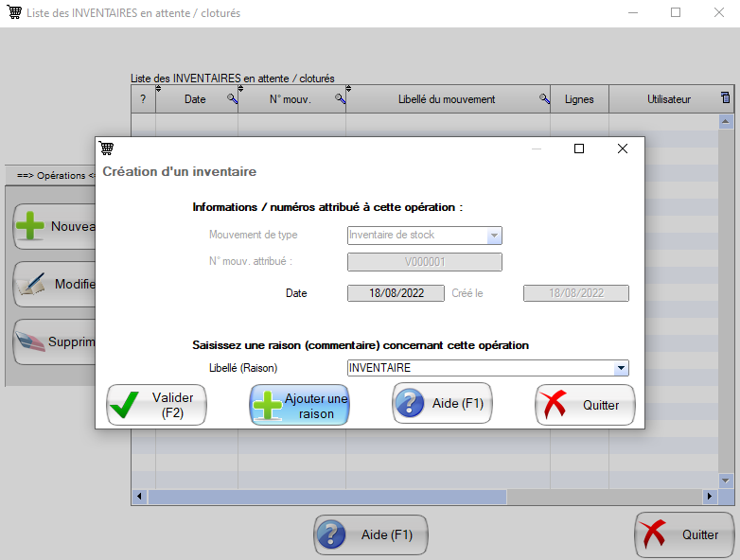Click the search key icon in Date column
Viewport: 740px width, 560px height.
point(232,99)
